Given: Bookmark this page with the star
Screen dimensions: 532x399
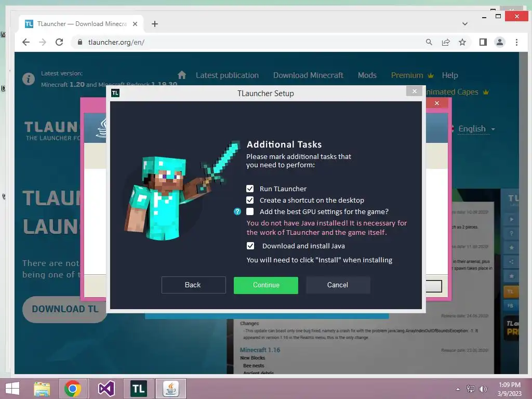Looking at the screenshot, I should (x=462, y=42).
